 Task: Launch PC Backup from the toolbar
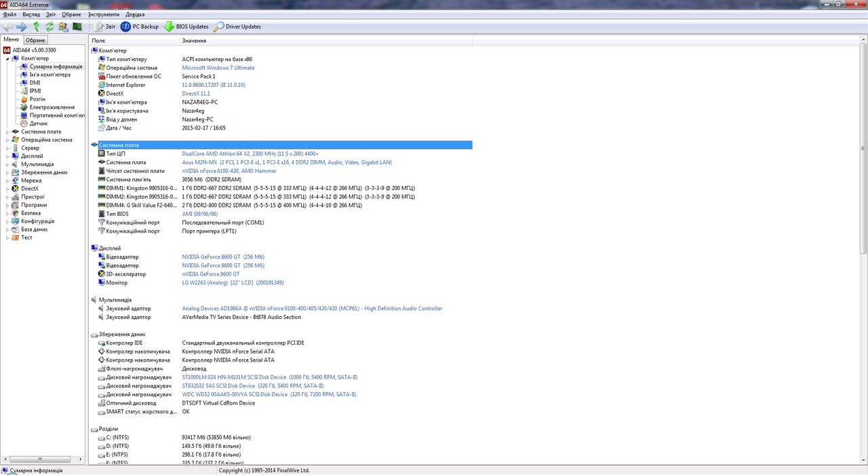[x=140, y=26]
